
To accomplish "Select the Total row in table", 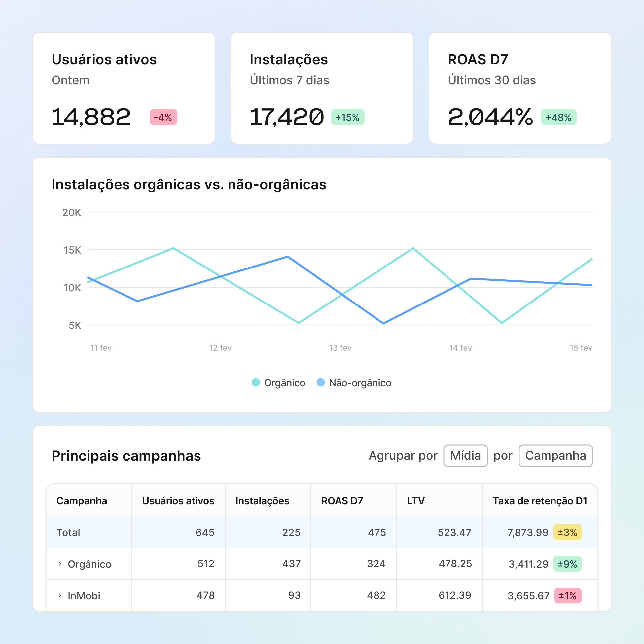I will pyautogui.click(x=68, y=532).
